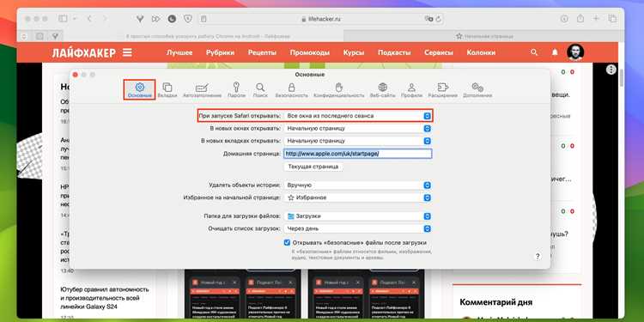
Task: Open the Автозаполнение settings tab
Action: pos(202,90)
